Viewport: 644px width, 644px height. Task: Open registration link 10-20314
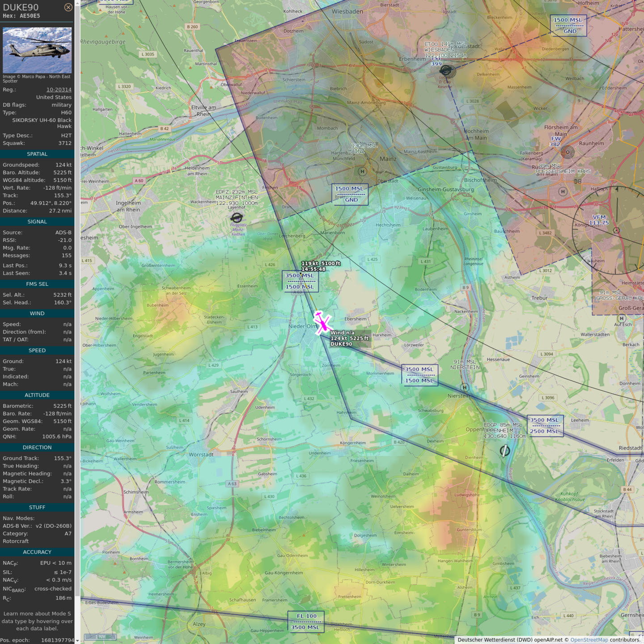(x=59, y=89)
